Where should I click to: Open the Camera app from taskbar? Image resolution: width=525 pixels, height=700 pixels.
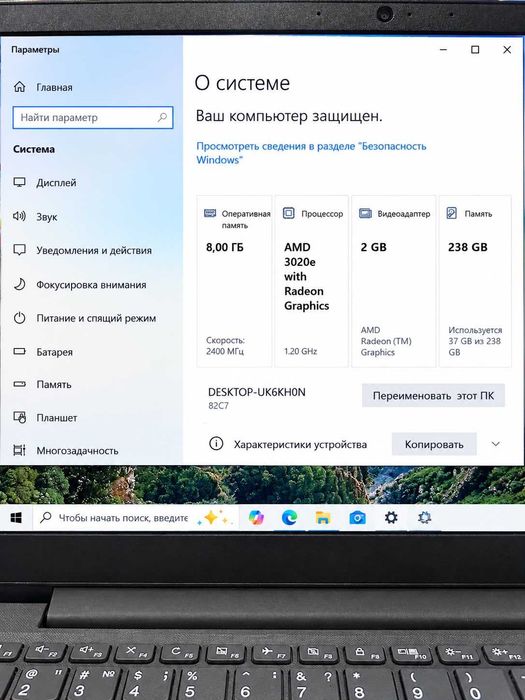click(x=357, y=518)
